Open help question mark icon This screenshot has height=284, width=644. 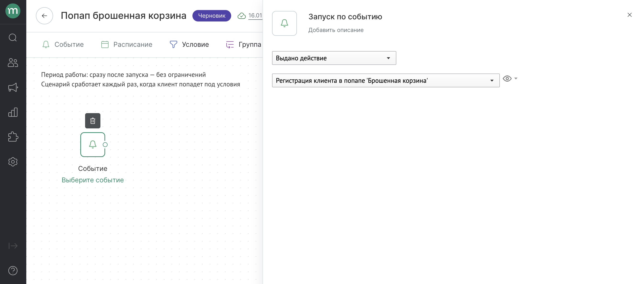click(13, 271)
